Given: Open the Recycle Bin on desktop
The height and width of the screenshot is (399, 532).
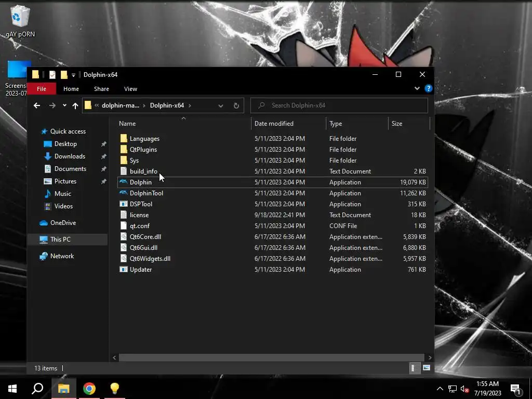Looking at the screenshot, I should (x=20, y=20).
